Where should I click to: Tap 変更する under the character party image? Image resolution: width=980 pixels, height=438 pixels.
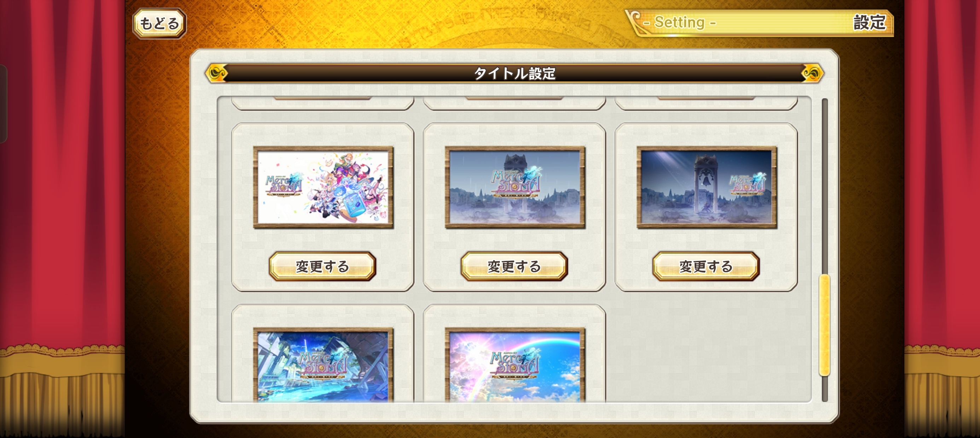pyautogui.click(x=323, y=266)
